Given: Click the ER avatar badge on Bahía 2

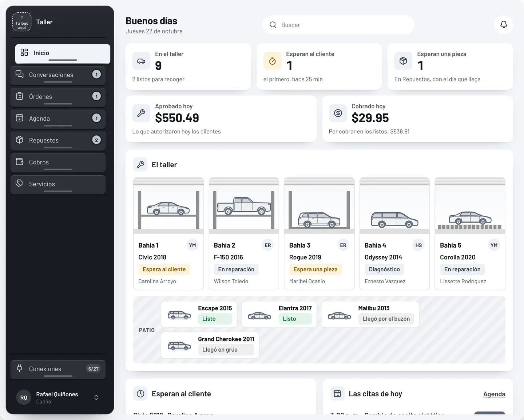Looking at the screenshot, I should point(268,245).
